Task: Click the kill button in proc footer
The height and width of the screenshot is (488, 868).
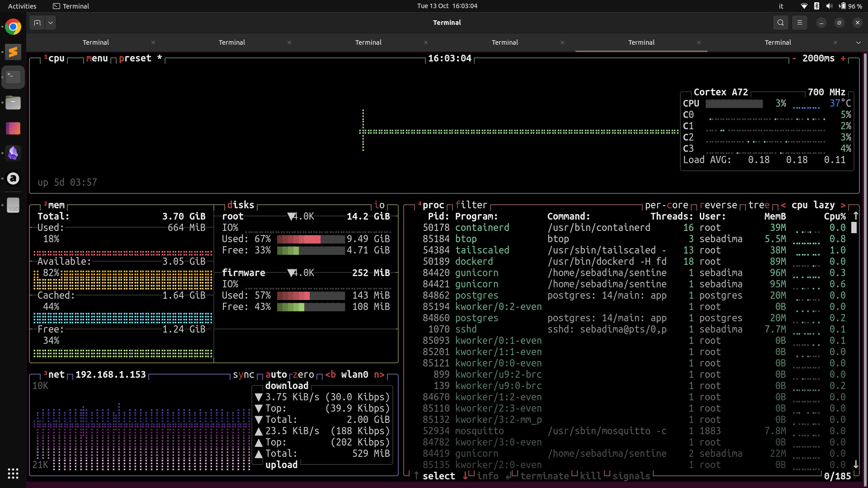Action: point(590,476)
